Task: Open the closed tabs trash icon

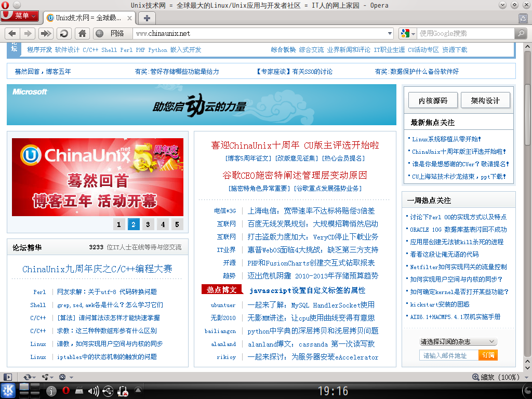Action: click(x=523, y=18)
